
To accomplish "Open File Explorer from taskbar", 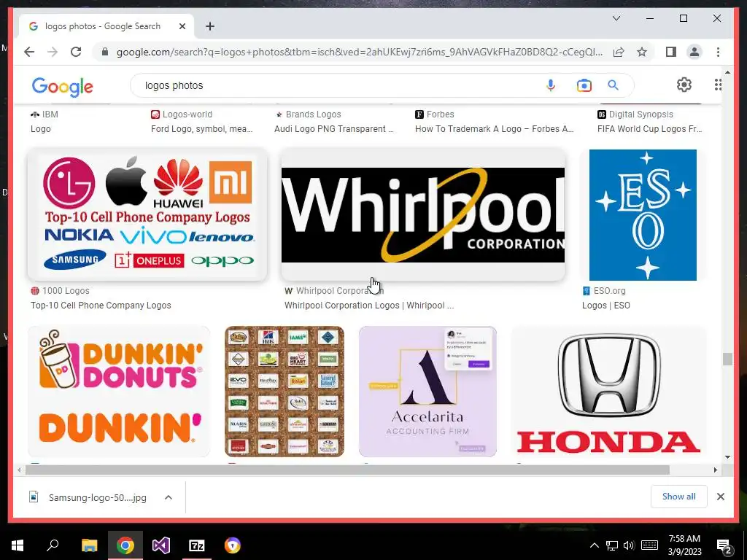I will point(89,545).
